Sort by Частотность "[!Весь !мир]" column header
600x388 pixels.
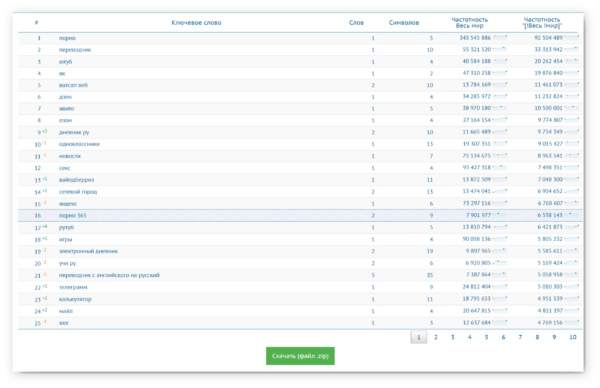[542, 23]
